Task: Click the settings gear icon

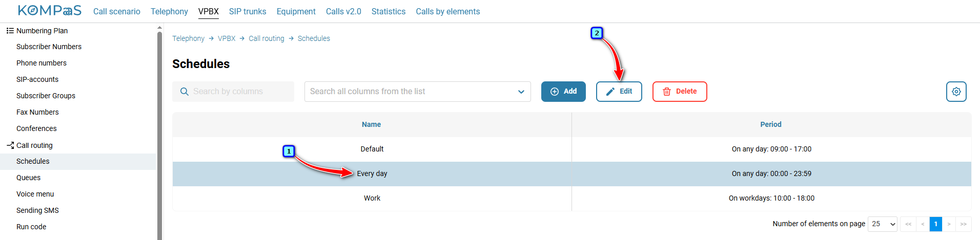Action: pyautogui.click(x=956, y=92)
